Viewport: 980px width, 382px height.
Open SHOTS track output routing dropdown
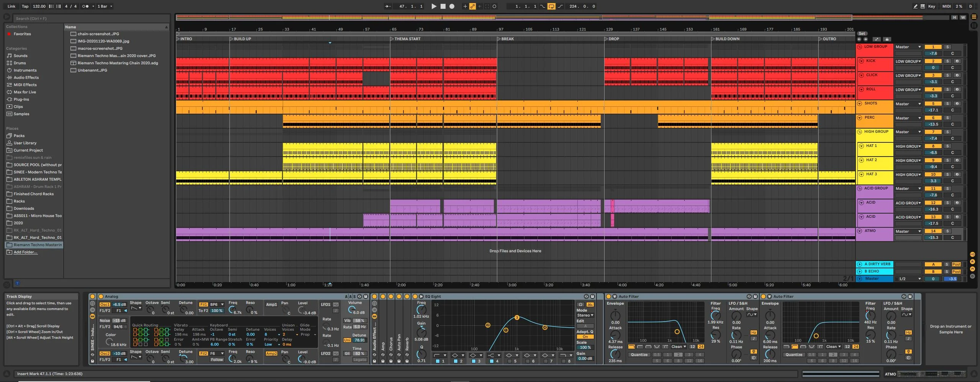(908, 104)
